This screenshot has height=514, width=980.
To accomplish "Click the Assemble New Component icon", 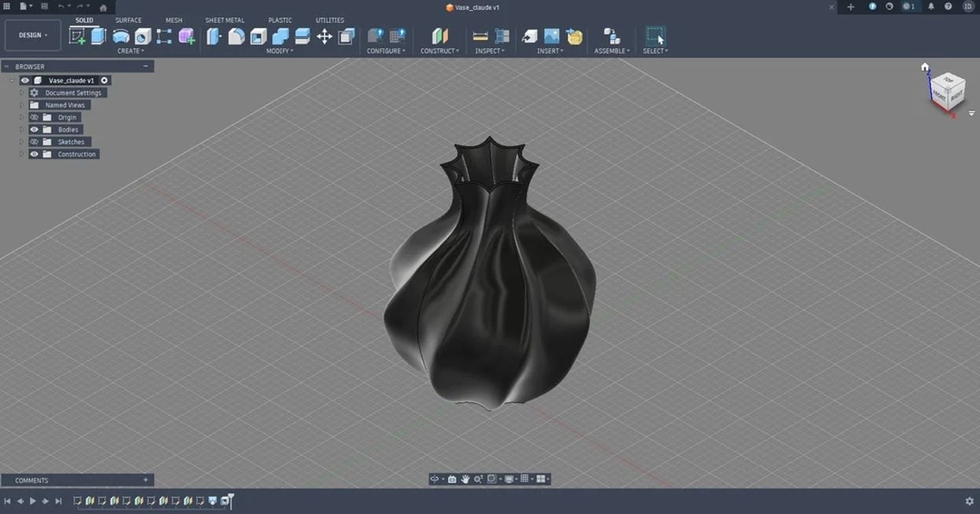I will pos(612,36).
